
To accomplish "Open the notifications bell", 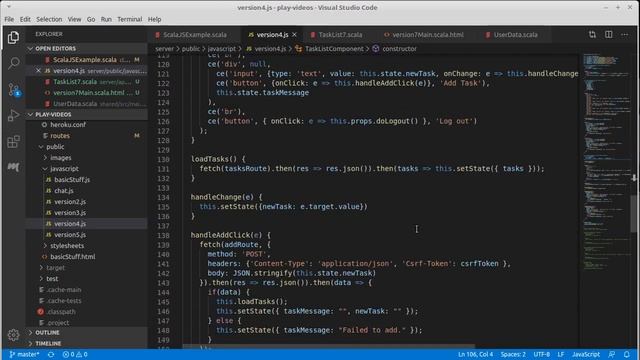I will (627, 354).
